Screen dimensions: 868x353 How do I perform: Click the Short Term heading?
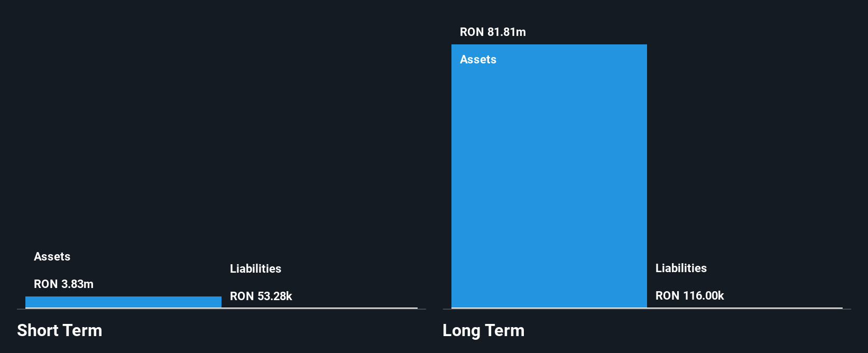[x=60, y=330]
